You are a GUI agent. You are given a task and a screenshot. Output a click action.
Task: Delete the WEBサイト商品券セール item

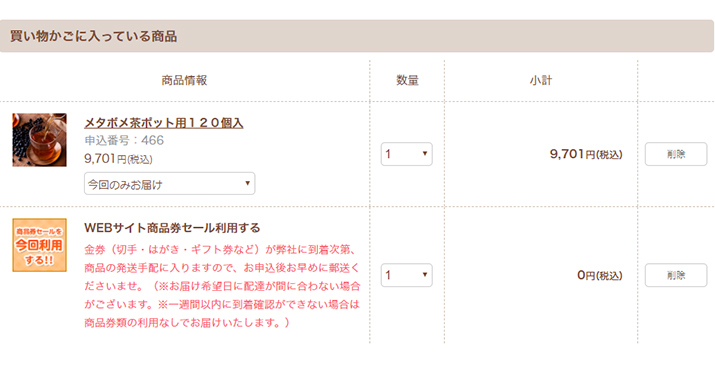click(676, 275)
